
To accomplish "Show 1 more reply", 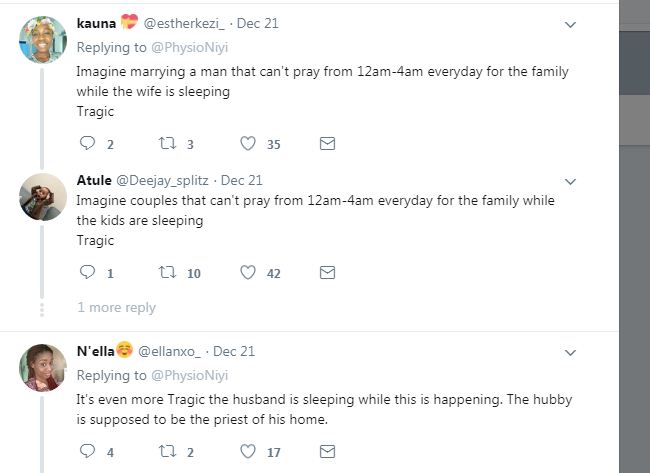I will 116,307.
